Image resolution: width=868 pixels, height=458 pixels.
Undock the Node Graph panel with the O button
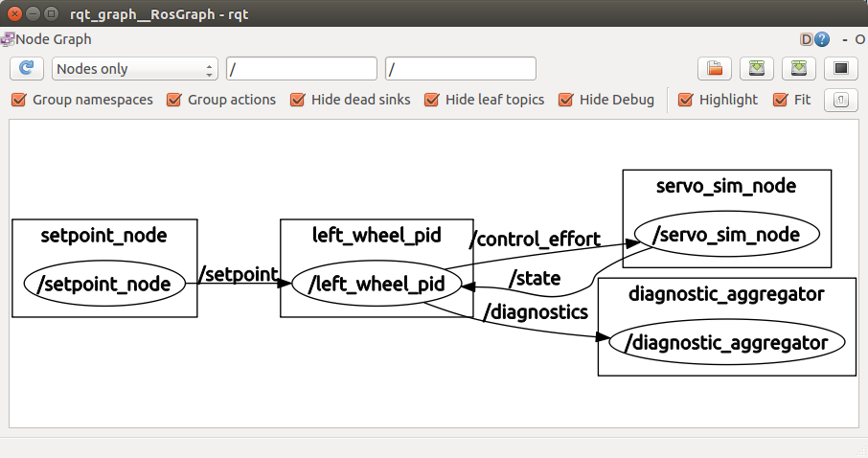(859, 39)
